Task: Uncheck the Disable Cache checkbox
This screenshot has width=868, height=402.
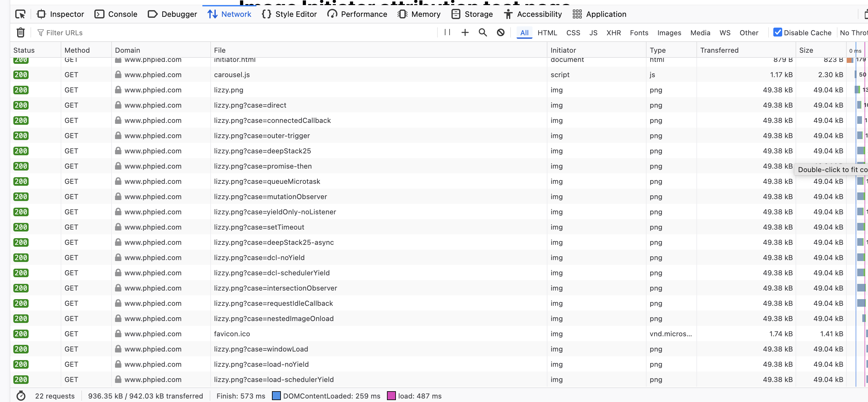Action: pyautogui.click(x=778, y=32)
